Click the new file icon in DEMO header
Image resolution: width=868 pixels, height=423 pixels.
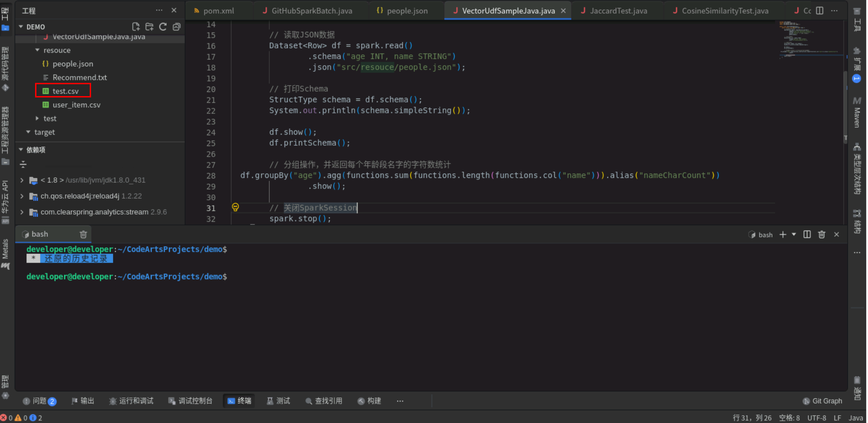[136, 27]
